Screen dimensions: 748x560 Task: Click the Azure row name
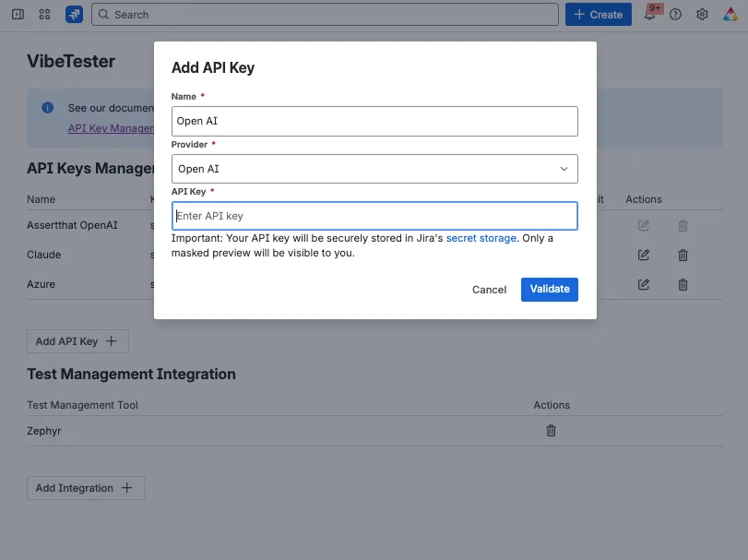click(x=41, y=284)
